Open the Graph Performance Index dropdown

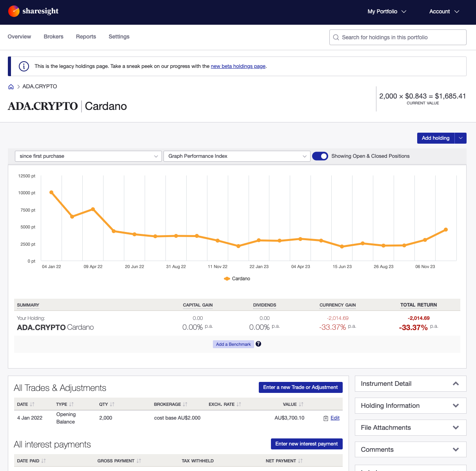pyautogui.click(x=237, y=156)
